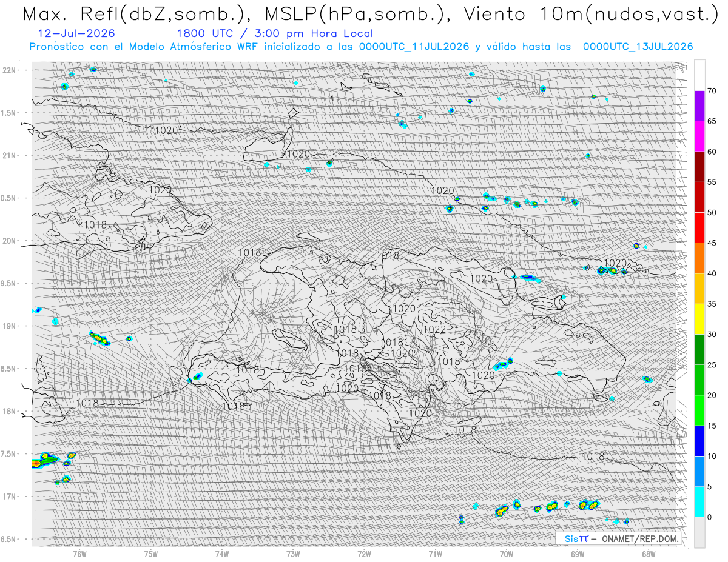Click the '30' label on the color scale

coord(712,335)
